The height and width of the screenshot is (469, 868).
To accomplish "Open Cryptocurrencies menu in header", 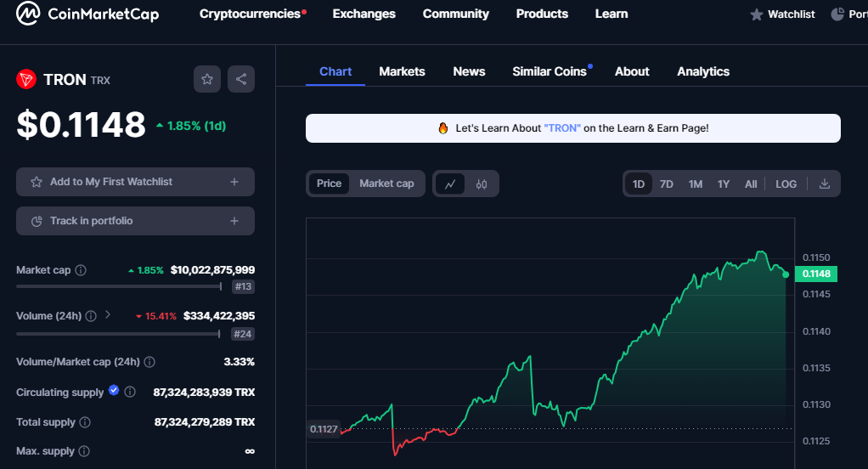I will click(x=252, y=14).
